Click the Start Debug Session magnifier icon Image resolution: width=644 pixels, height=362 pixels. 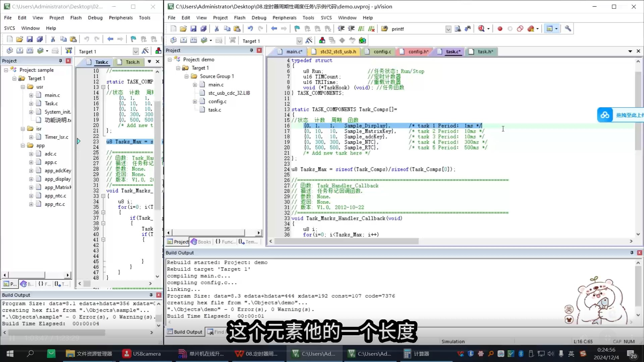coord(481,29)
